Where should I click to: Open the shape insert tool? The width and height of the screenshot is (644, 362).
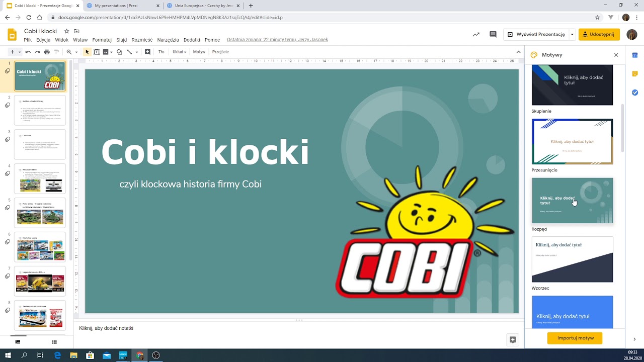119,52
